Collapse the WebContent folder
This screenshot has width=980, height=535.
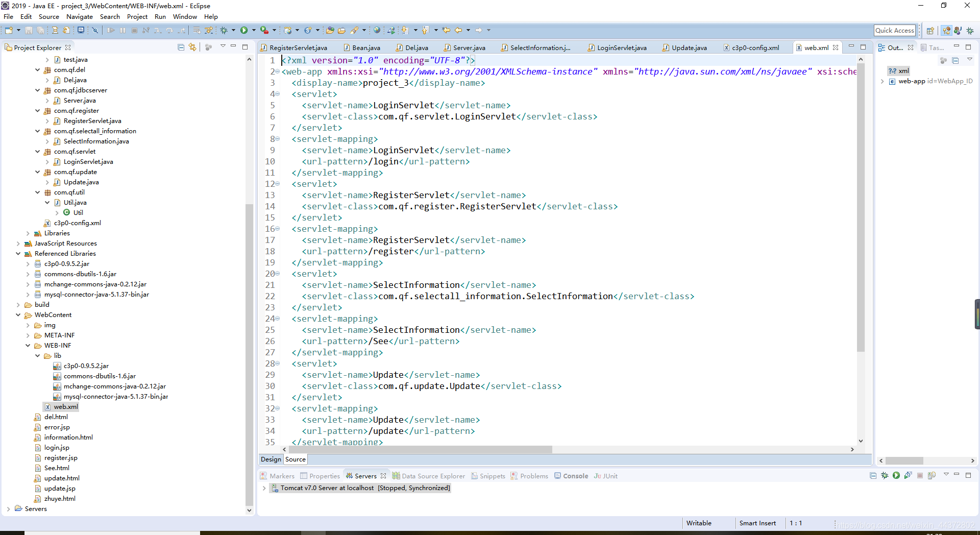point(18,315)
